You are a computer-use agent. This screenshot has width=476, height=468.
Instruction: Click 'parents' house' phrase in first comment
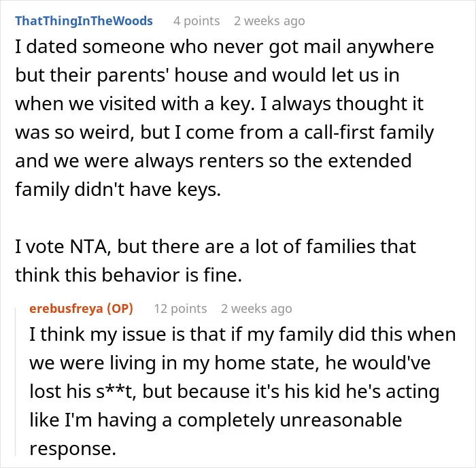[163, 76]
